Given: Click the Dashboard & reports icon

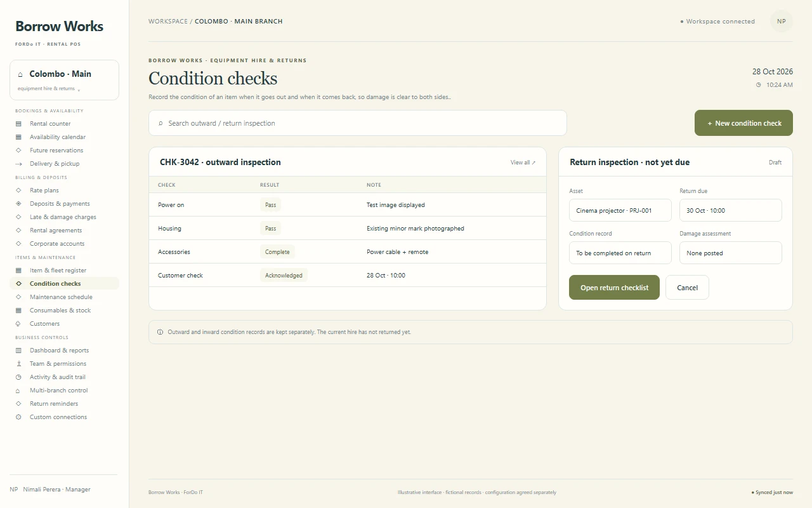Looking at the screenshot, I should 18,351.
